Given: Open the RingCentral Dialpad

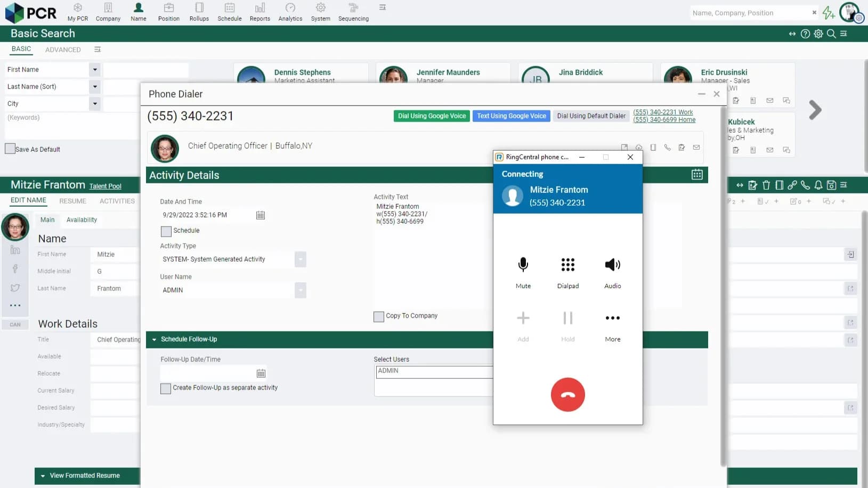Looking at the screenshot, I should 568,273.
